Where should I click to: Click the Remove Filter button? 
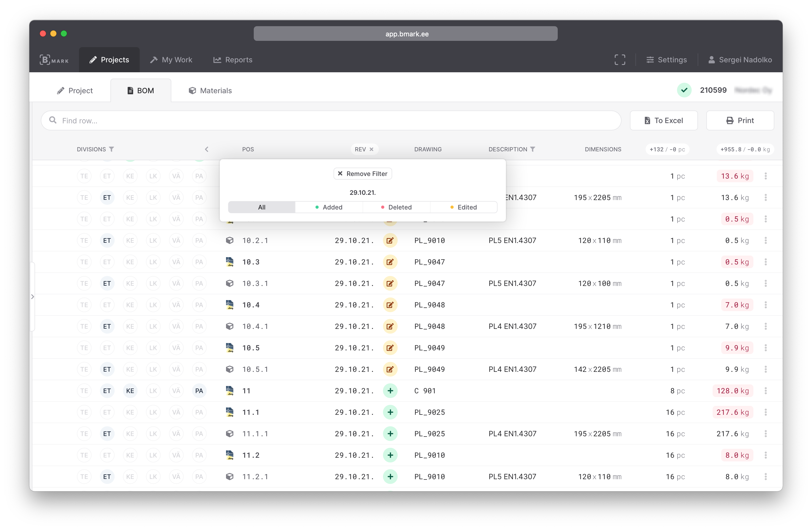pos(362,173)
